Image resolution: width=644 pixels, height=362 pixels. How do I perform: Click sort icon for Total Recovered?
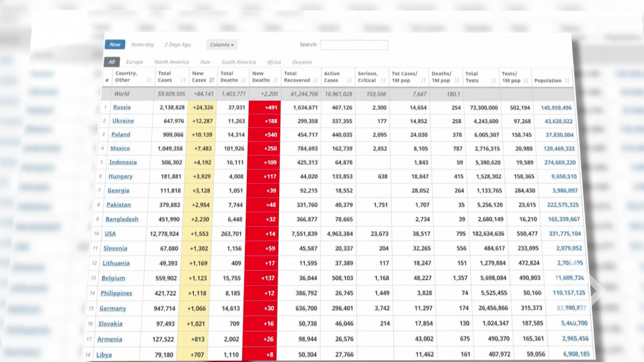[316, 80]
